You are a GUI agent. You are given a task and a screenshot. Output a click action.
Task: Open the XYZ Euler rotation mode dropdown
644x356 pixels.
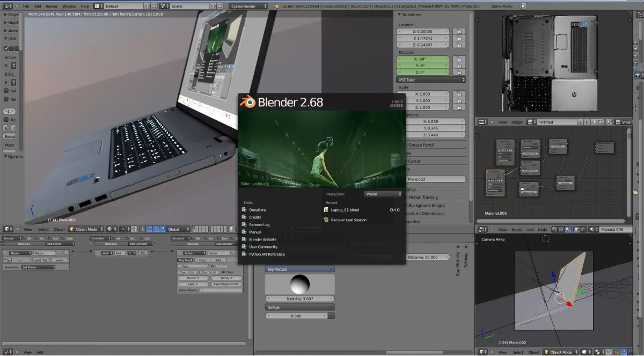pyautogui.click(x=431, y=79)
